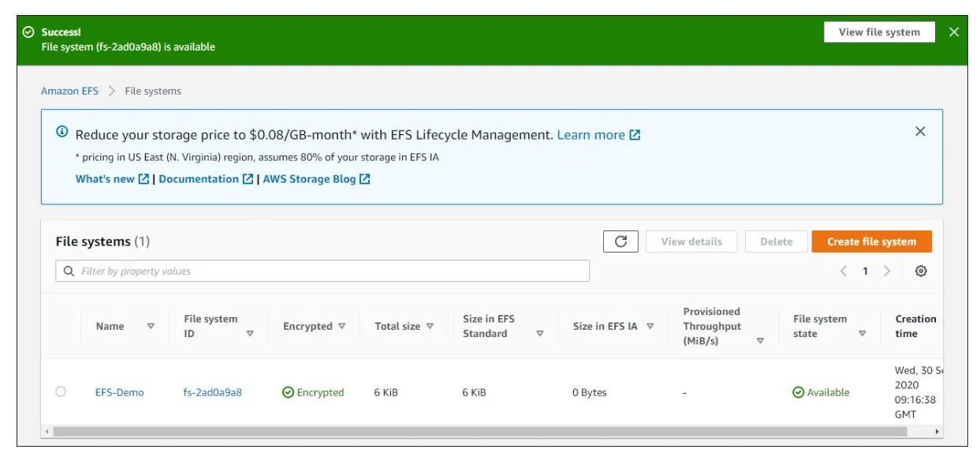Viewport: 980px width, 468px height.
Task: Click the View details button
Action: [691, 241]
